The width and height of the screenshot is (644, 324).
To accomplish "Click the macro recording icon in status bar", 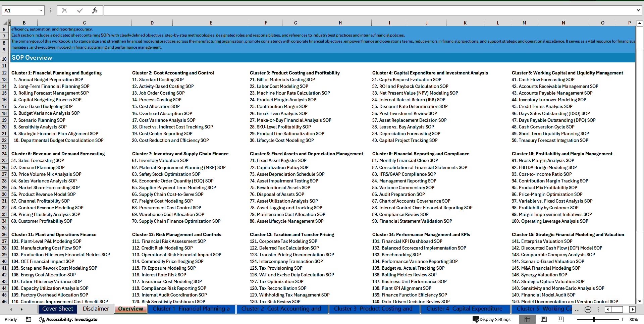I will [x=28, y=319].
